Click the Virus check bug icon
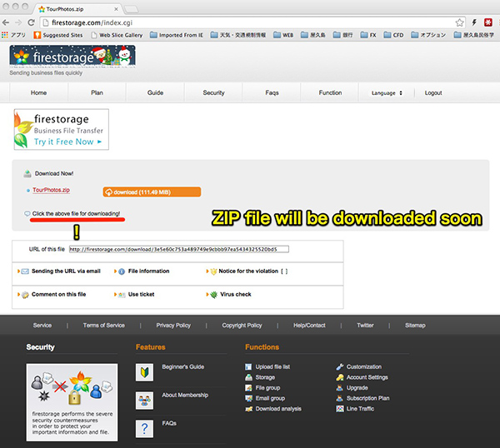The image size is (500, 448). click(213, 295)
